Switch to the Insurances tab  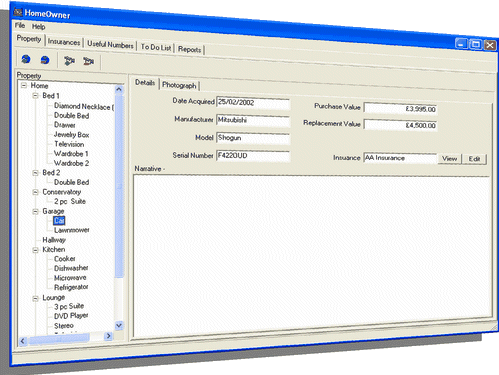click(64, 42)
